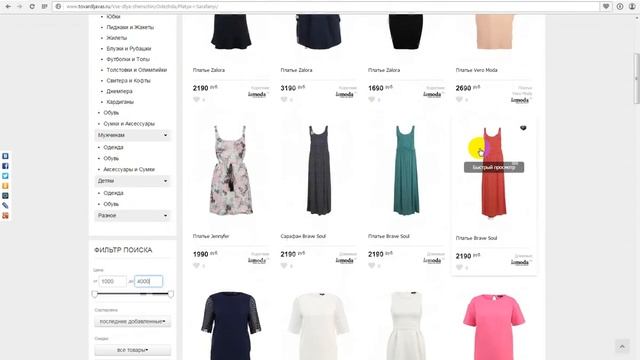
Task: Click the lamoda logo under the Jennyfer dress
Action: tap(257, 260)
